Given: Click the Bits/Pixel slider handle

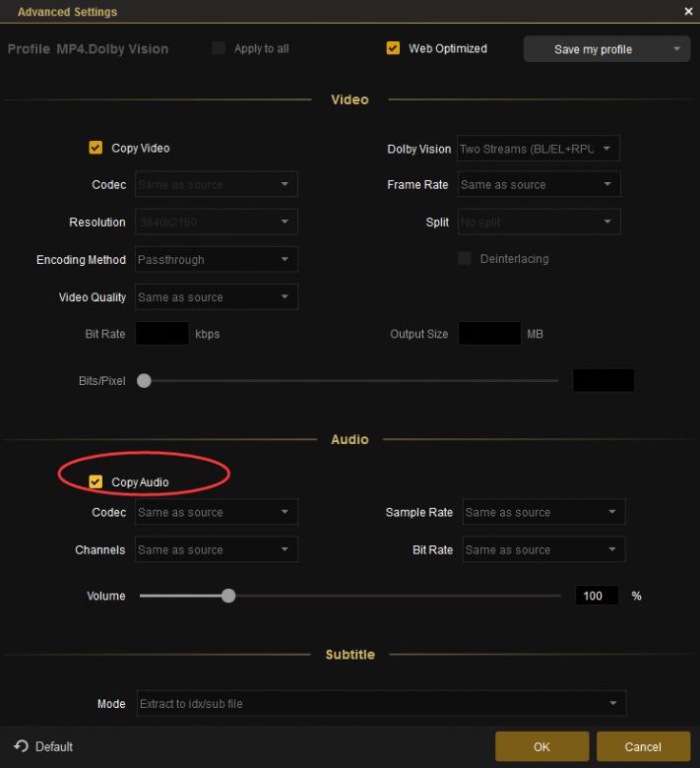Looking at the screenshot, I should [144, 381].
